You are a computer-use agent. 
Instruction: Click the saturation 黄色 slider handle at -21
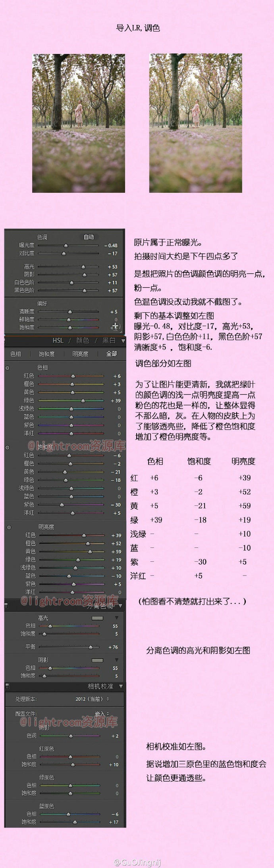click(x=65, y=472)
